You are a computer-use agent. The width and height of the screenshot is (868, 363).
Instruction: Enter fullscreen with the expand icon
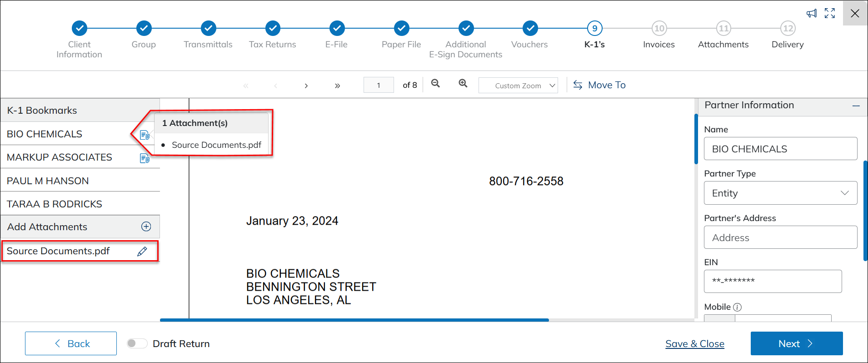point(830,13)
